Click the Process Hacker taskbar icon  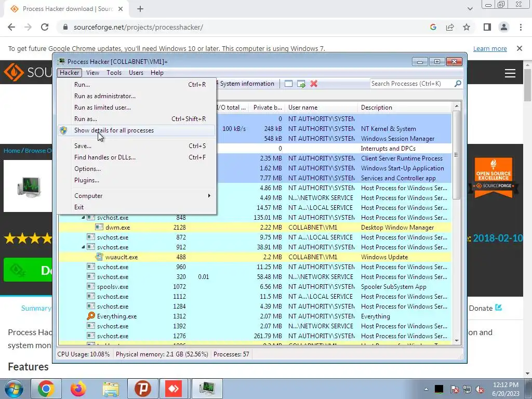(207, 389)
